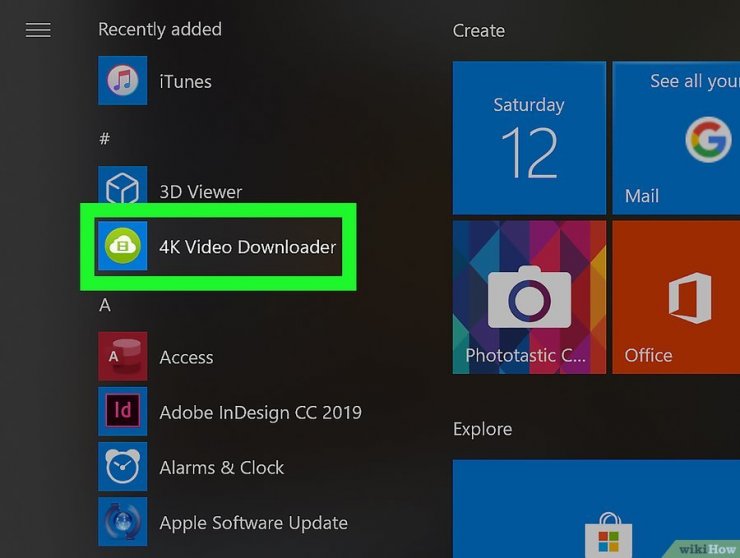This screenshot has width=740, height=558.
Task: Open the Mail tile
Action: 676,138
